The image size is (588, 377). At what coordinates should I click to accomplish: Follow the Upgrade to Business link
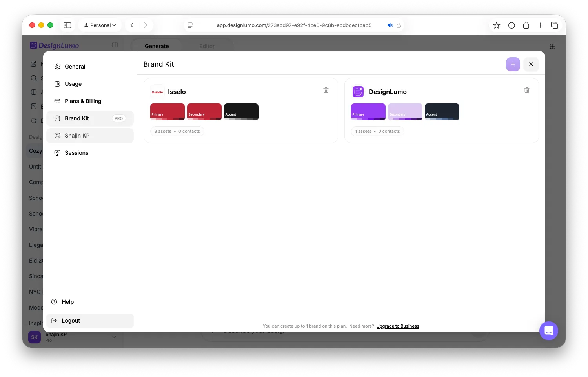398,326
